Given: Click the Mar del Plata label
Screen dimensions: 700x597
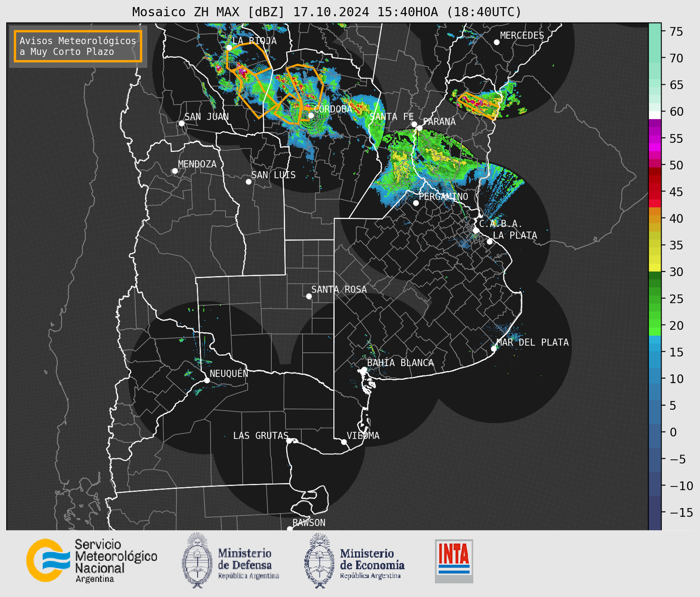Looking at the screenshot, I should (532, 342).
